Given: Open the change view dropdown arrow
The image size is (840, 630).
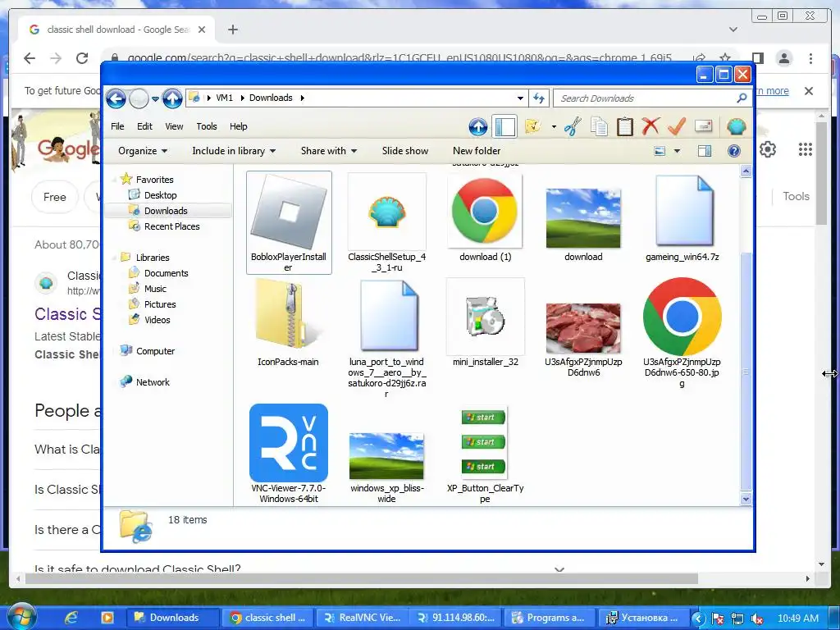Looking at the screenshot, I should [x=677, y=152].
